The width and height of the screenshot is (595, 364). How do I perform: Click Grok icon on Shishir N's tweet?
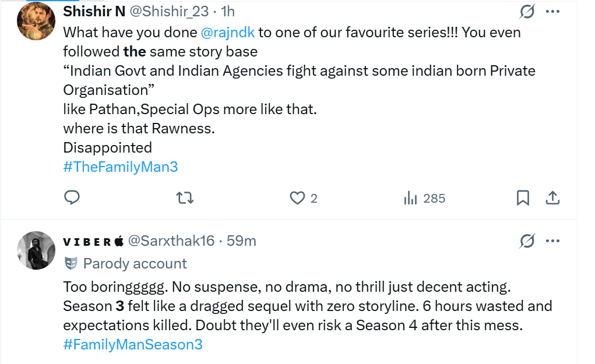(527, 11)
